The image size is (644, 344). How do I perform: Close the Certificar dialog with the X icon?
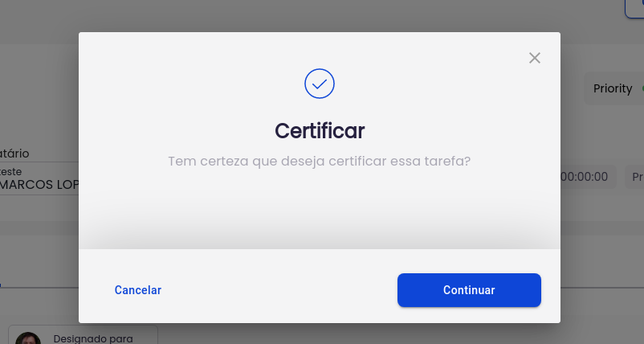pyautogui.click(x=534, y=58)
